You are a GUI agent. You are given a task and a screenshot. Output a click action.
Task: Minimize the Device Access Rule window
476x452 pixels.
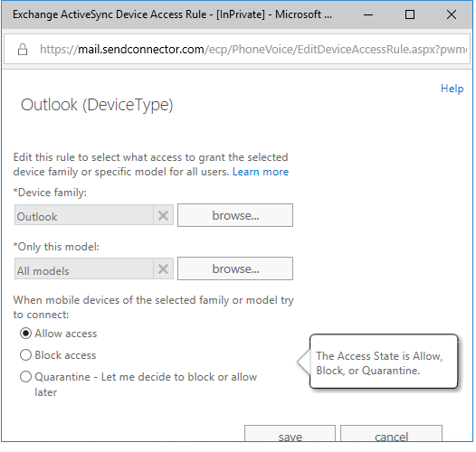[x=368, y=14]
